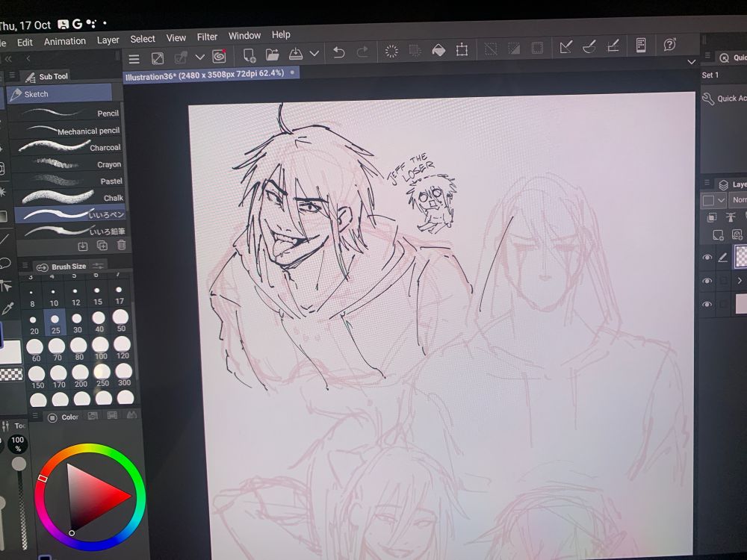Screen dimensions: 747x560
Task: Click the New raster layer icon in the Layer panel
Action: click(x=718, y=234)
